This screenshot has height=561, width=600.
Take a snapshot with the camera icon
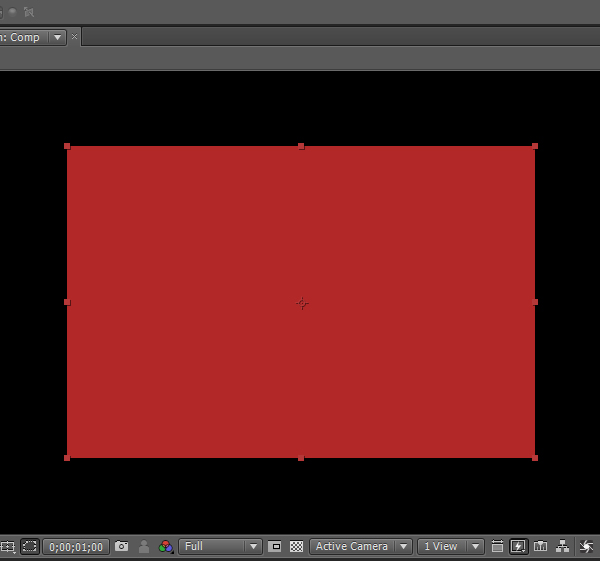point(122,546)
